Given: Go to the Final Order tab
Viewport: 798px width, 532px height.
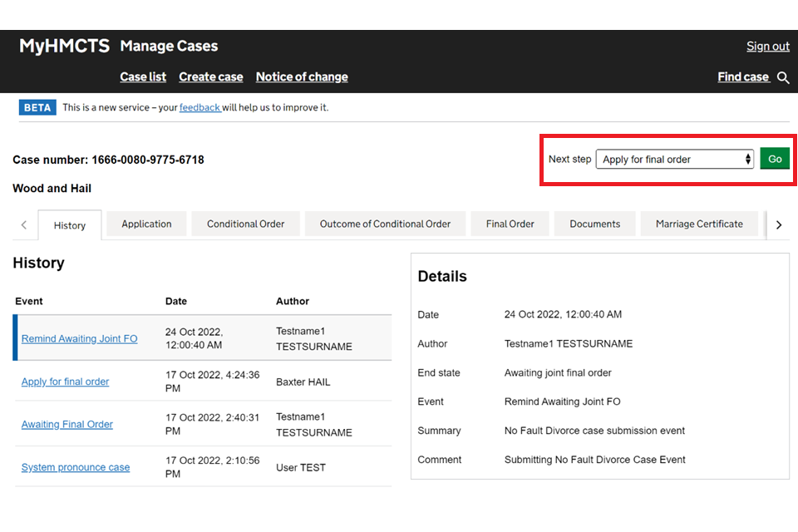Looking at the screenshot, I should (x=510, y=224).
